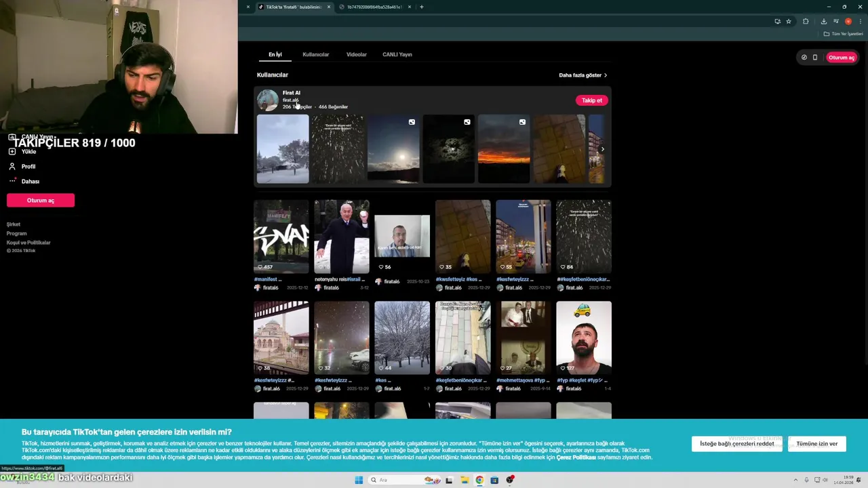The width and height of the screenshot is (868, 488).
Task: Open the #manifest video with 457 likes
Action: (281, 236)
